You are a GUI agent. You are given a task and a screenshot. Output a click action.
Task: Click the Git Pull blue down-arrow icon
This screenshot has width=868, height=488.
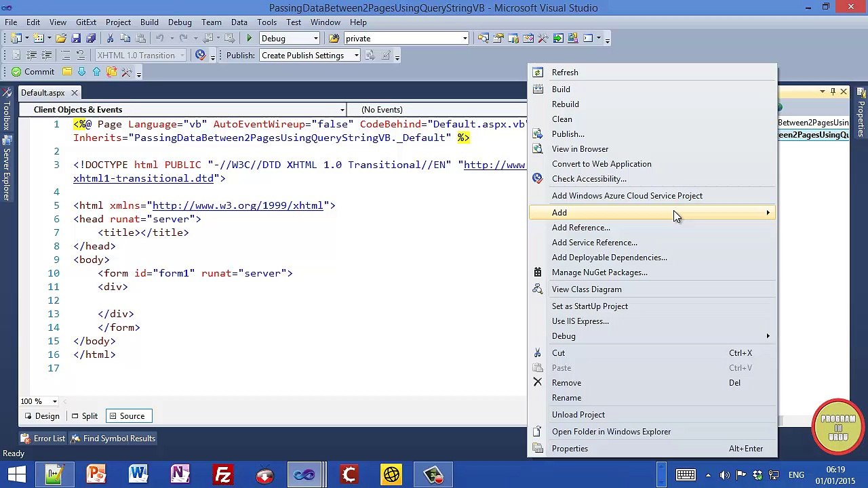click(x=81, y=72)
